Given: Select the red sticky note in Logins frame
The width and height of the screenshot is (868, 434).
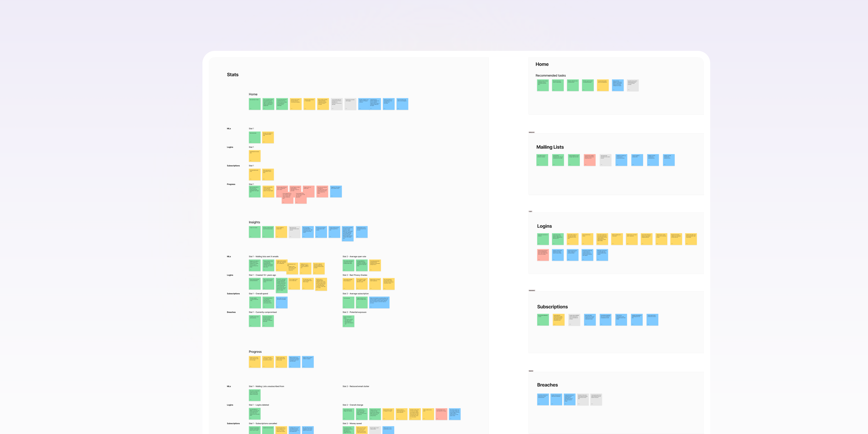Looking at the screenshot, I should (543, 255).
